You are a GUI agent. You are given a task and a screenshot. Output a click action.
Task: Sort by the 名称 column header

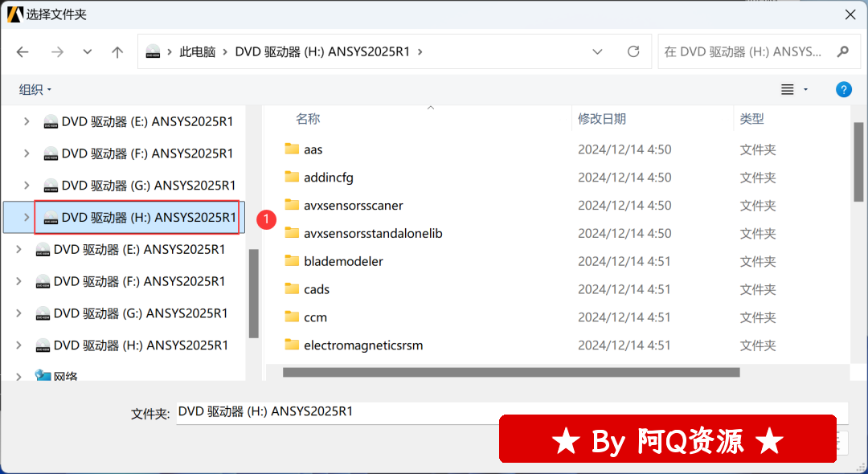point(308,119)
